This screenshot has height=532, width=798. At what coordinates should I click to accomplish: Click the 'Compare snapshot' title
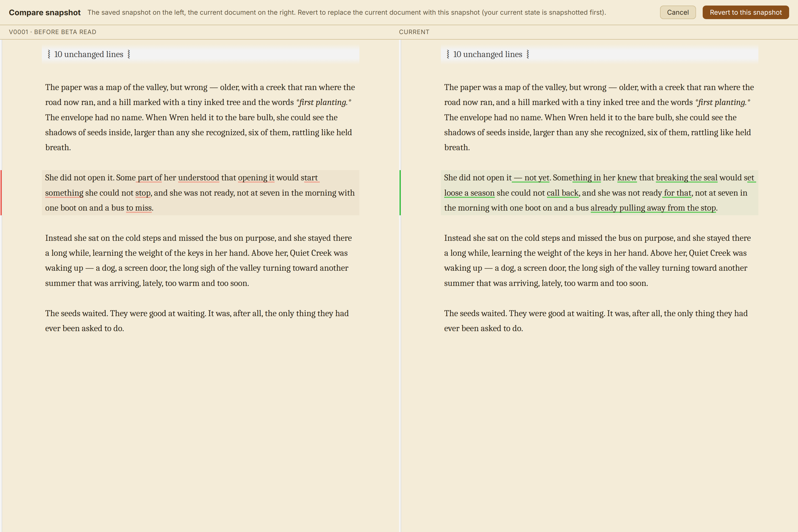point(45,12)
